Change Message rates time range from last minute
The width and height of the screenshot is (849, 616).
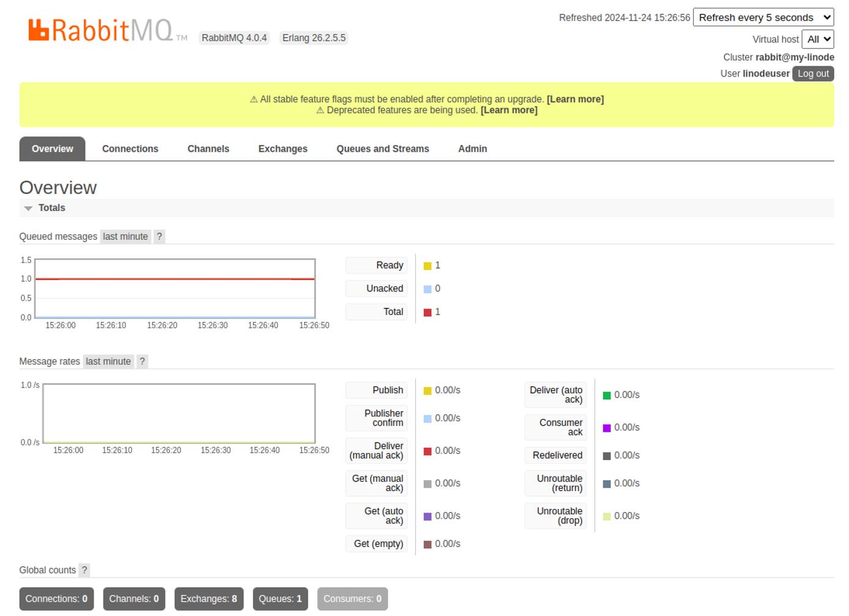(108, 361)
